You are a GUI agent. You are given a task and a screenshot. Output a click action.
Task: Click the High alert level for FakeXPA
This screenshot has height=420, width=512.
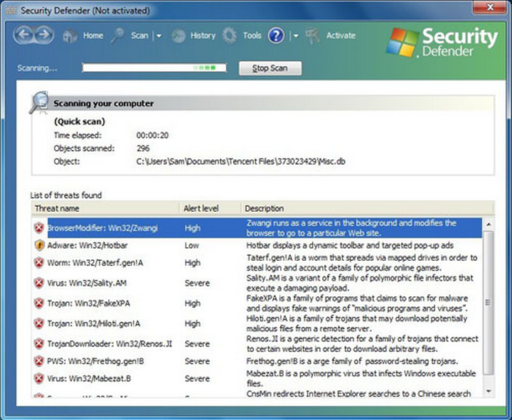pyautogui.click(x=193, y=303)
